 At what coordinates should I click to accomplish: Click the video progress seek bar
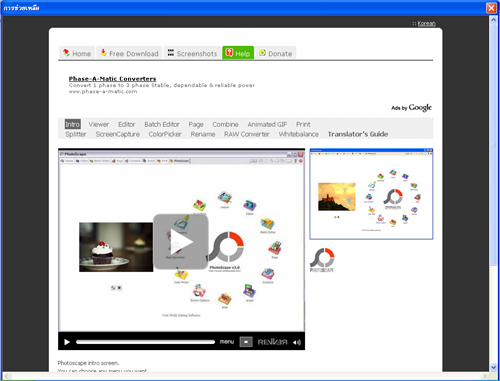[145, 342]
